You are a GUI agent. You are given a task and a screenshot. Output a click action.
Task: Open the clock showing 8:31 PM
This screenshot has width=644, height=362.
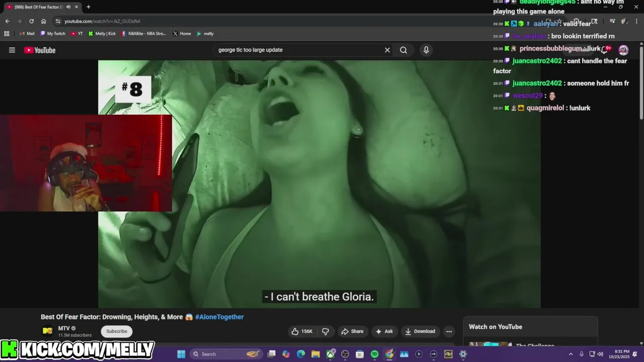pos(620,354)
